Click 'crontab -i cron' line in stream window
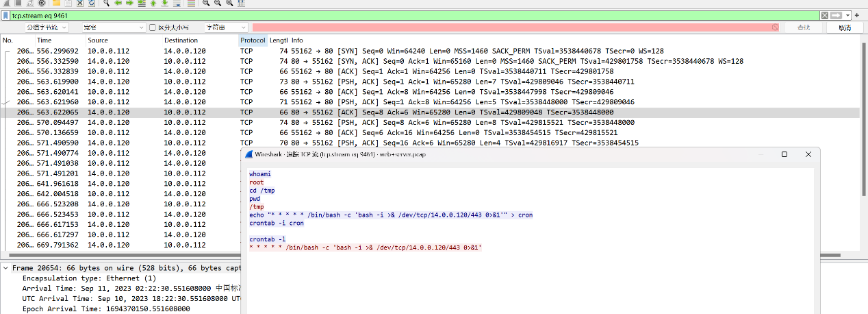Image resolution: width=868 pixels, height=314 pixels. [x=277, y=224]
